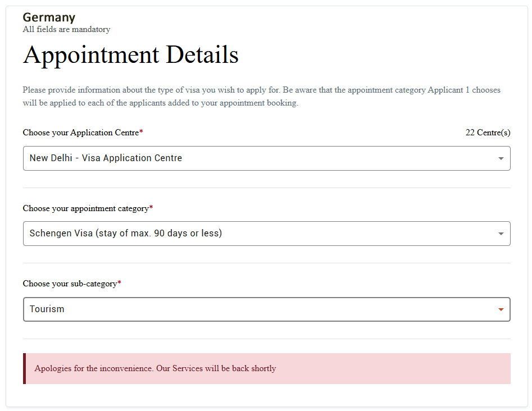532x411 pixels.
Task: Click the orange arrow icon of sub-category dropdown
Action: 501,309
